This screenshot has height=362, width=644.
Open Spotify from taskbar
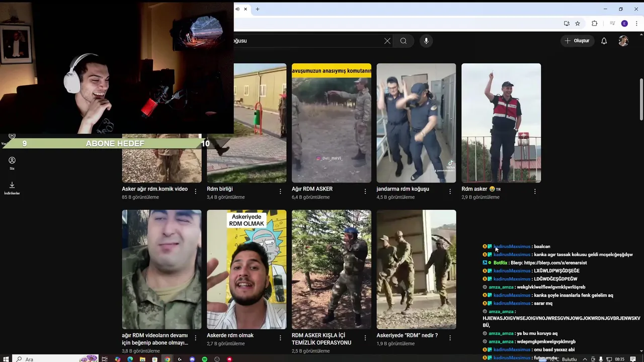pos(205,359)
